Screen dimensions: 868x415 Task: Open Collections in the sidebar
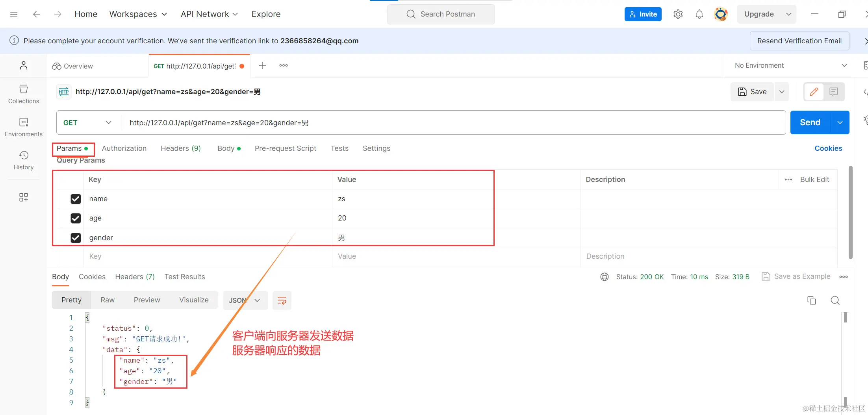(24, 94)
